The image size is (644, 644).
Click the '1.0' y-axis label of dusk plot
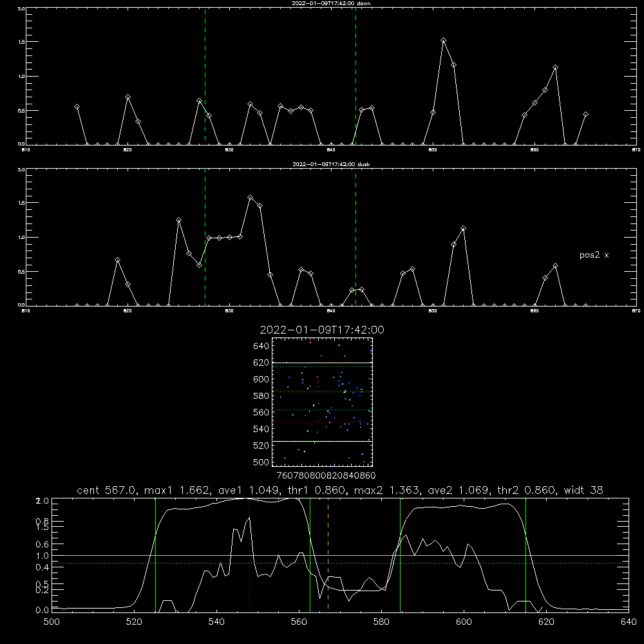click(x=21, y=238)
